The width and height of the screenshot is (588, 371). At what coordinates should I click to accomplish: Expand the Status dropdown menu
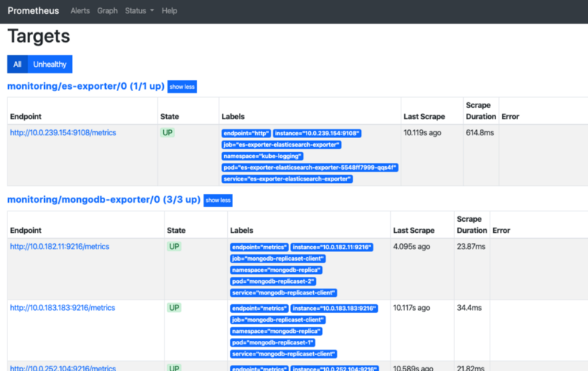(x=140, y=11)
